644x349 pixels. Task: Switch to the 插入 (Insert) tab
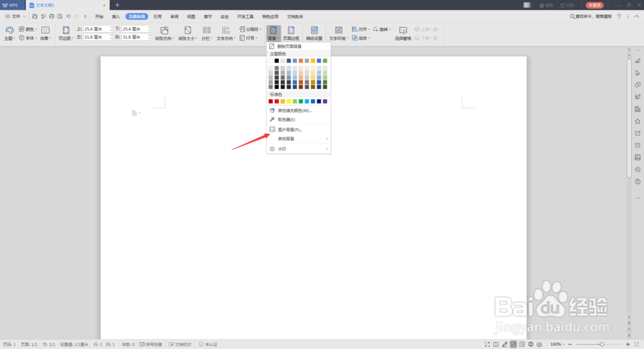[x=116, y=17]
